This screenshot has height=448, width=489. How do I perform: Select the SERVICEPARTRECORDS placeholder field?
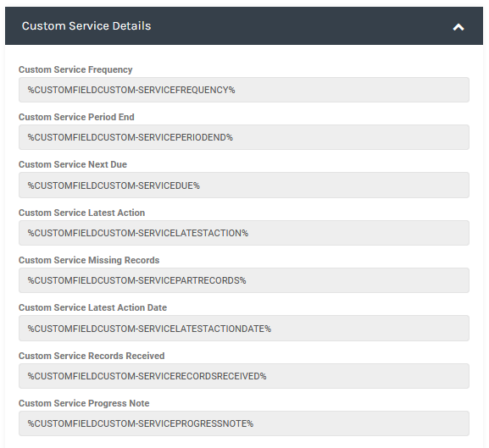point(244,280)
